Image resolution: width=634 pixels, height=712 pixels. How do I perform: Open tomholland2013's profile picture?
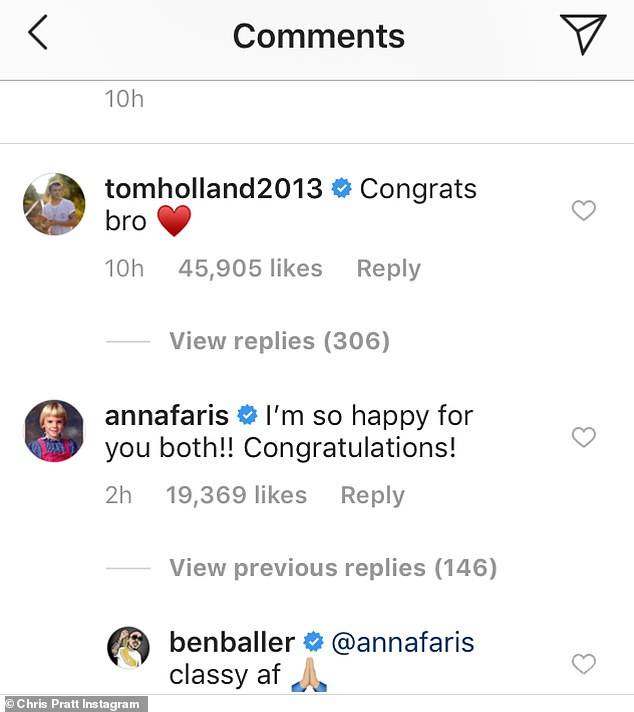pyautogui.click(x=54, y=204)
